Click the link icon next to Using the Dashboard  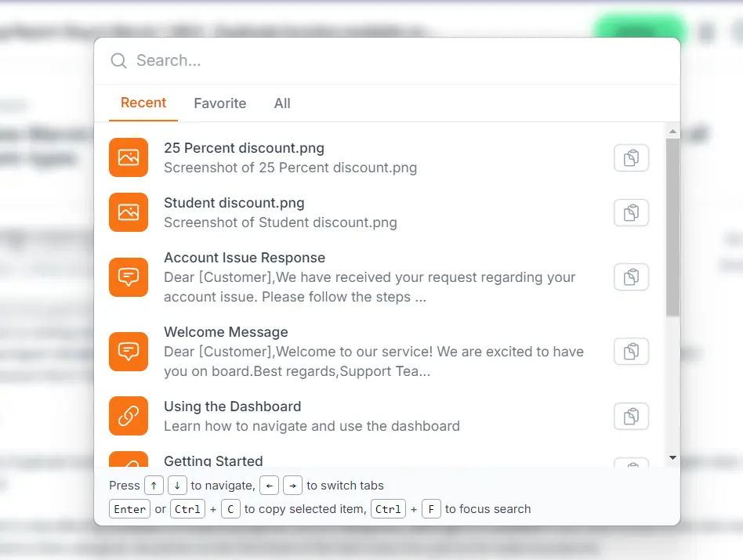click(x=129, y=416)
